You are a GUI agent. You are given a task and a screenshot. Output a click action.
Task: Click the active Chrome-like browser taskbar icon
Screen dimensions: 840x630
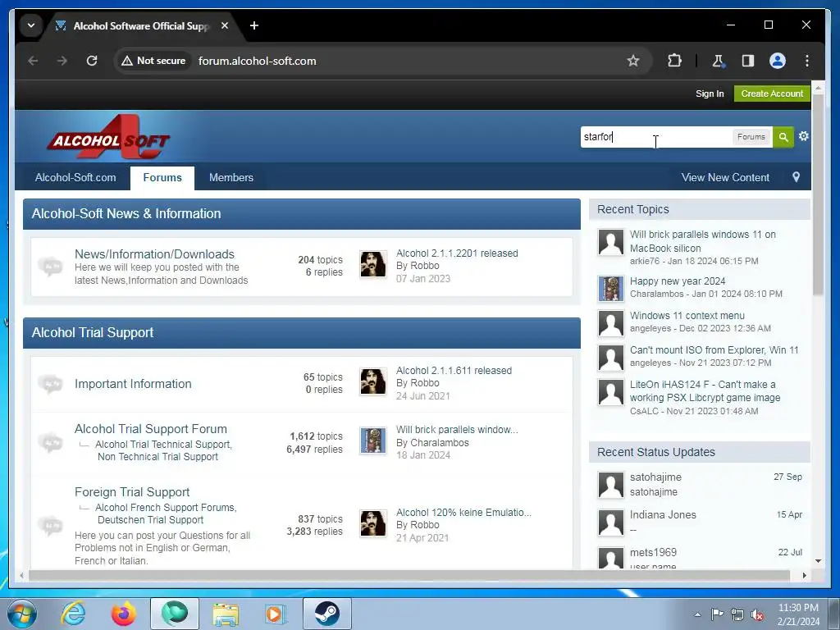pos(175,614)
